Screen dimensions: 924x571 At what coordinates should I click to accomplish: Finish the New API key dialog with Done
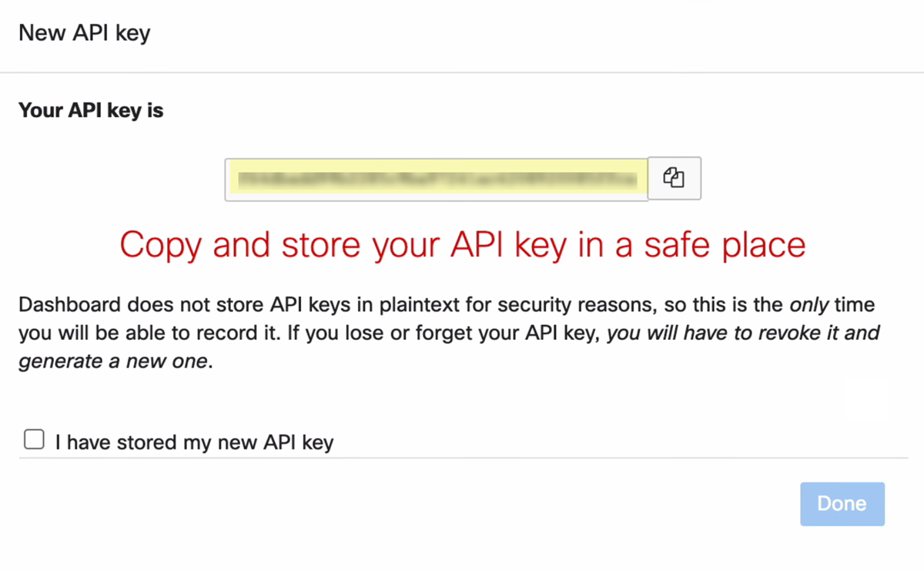coord(842,504)
